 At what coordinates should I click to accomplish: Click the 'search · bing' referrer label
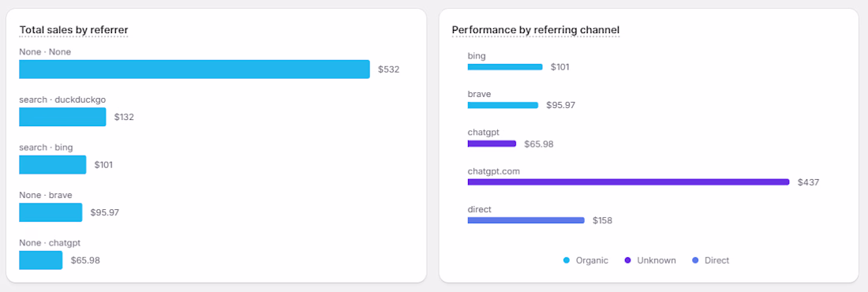[46, 148]
